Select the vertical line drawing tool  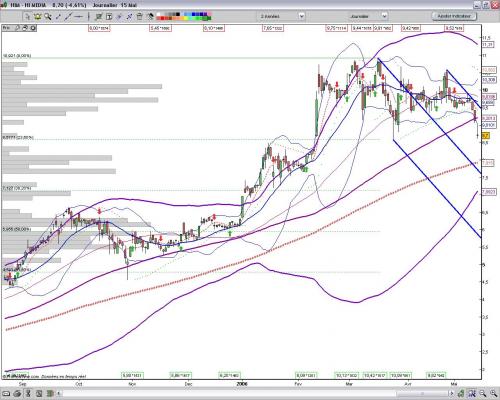tap(89, 16)
